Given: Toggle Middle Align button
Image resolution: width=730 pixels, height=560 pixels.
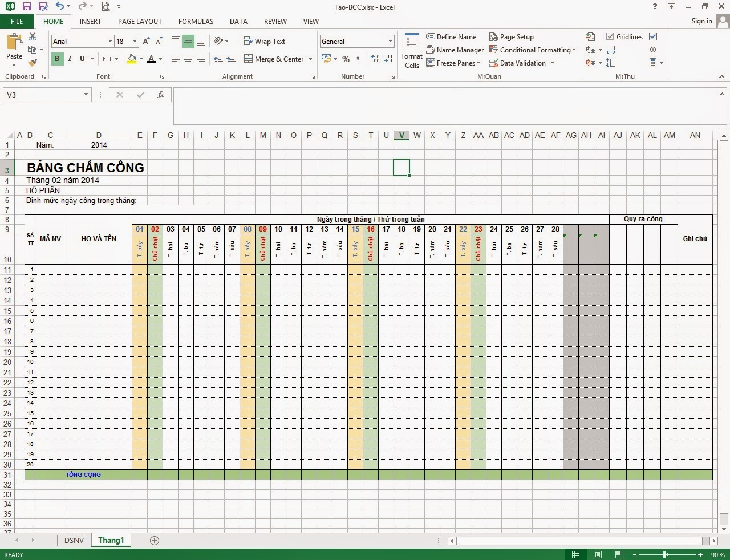Looking at the screenshot, I should tap(188, 42).
